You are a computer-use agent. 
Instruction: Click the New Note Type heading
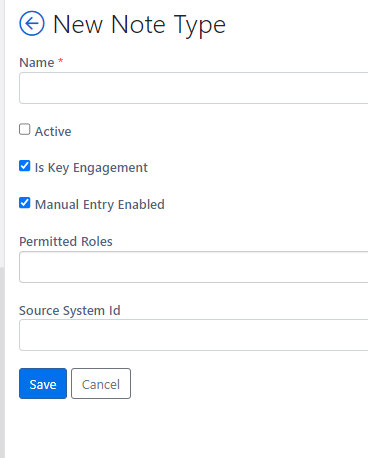pyautogui.click(x=139, y=25)
